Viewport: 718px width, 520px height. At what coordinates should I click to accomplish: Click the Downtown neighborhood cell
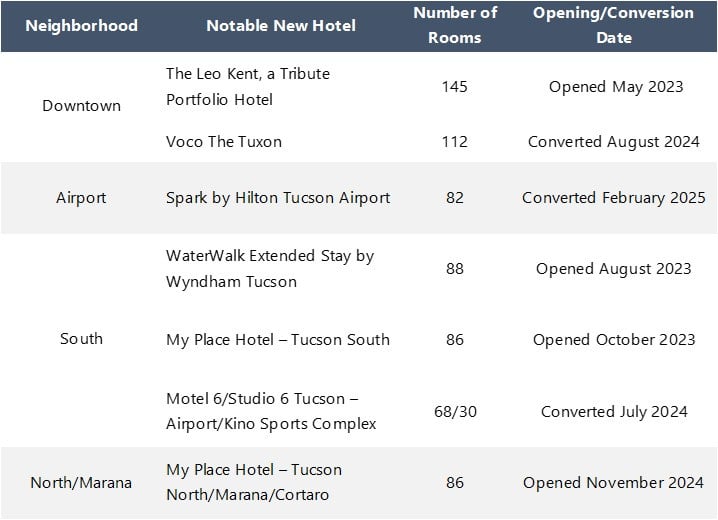tap(81, 106)
